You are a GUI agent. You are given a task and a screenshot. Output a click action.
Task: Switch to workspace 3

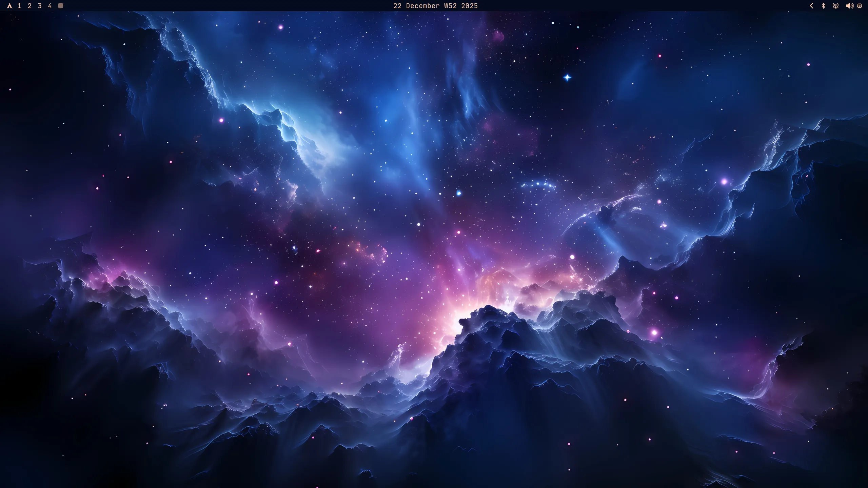pos(40,6)
